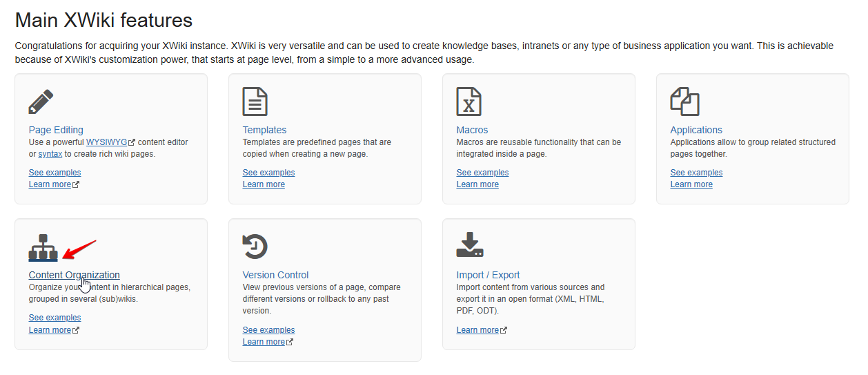868x375 pixels.
Task: Click the Content Organization hierarchy icon
Action: [x=43, y=247]
